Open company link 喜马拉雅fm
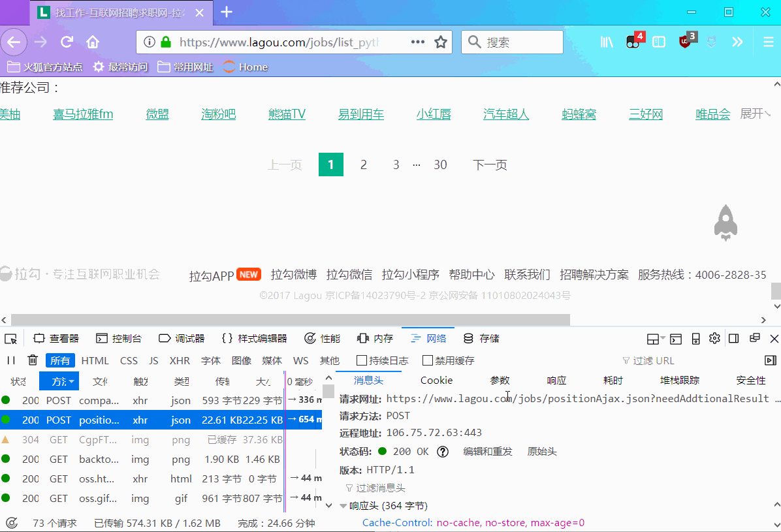 (x=83, y=115)
